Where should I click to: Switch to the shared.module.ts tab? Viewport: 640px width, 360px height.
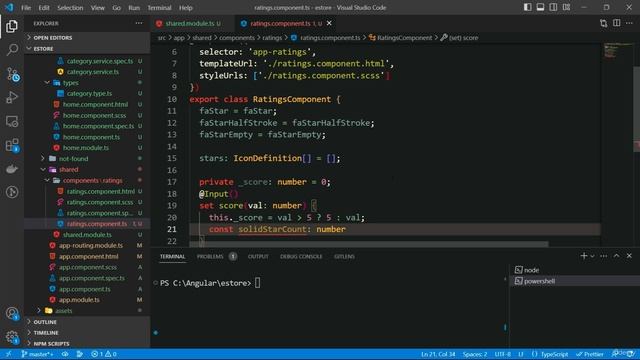tap(193, 23)
